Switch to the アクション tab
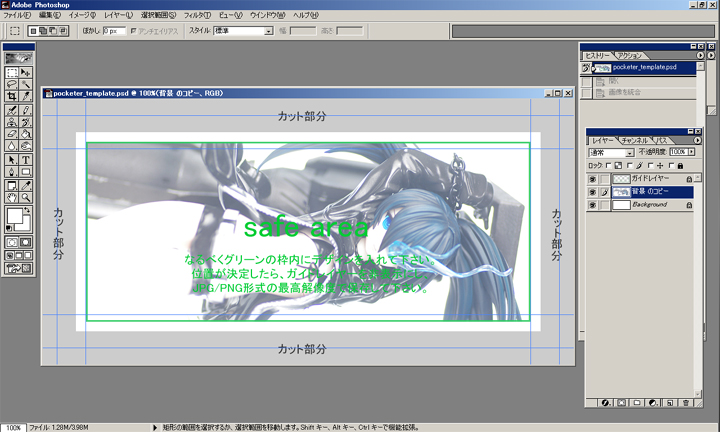Viewport: 720px width, 432px height. (630, 56)
